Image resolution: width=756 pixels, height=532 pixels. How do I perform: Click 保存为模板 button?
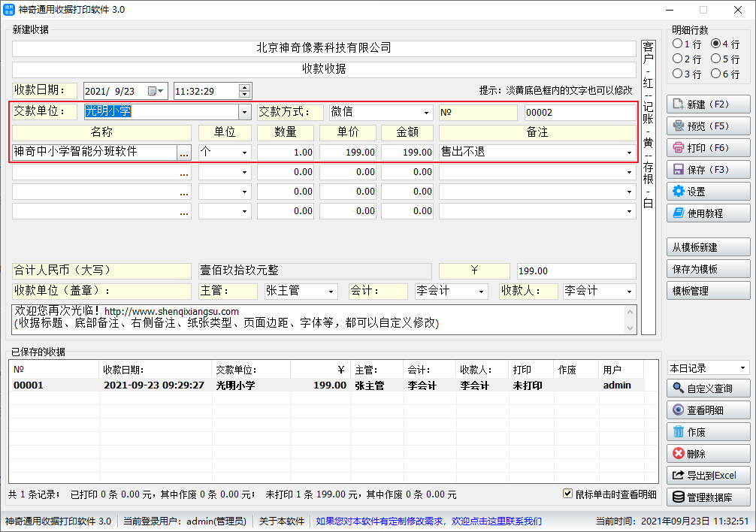click(708, 269)
